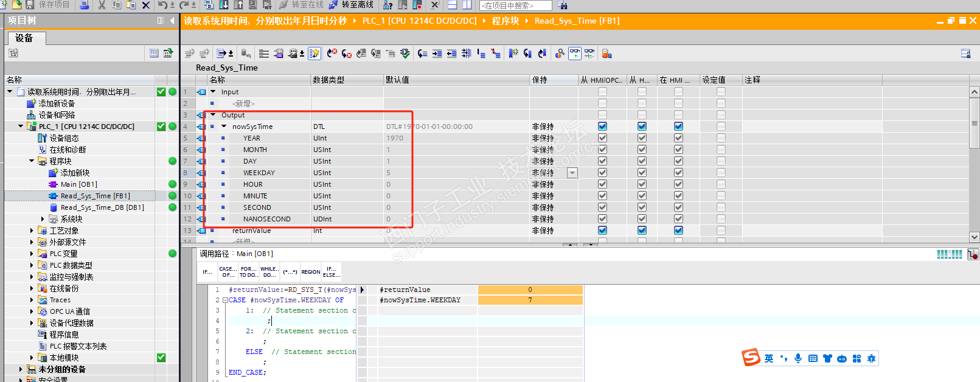
Task: Click 数据类型 column header
Action: (x=347, y=80)
